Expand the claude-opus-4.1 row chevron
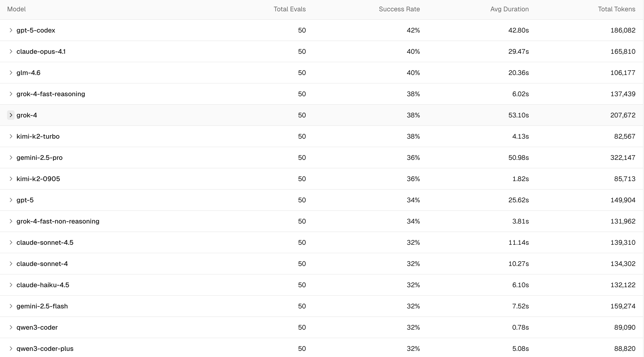The image size is (644, 357). 11,52
